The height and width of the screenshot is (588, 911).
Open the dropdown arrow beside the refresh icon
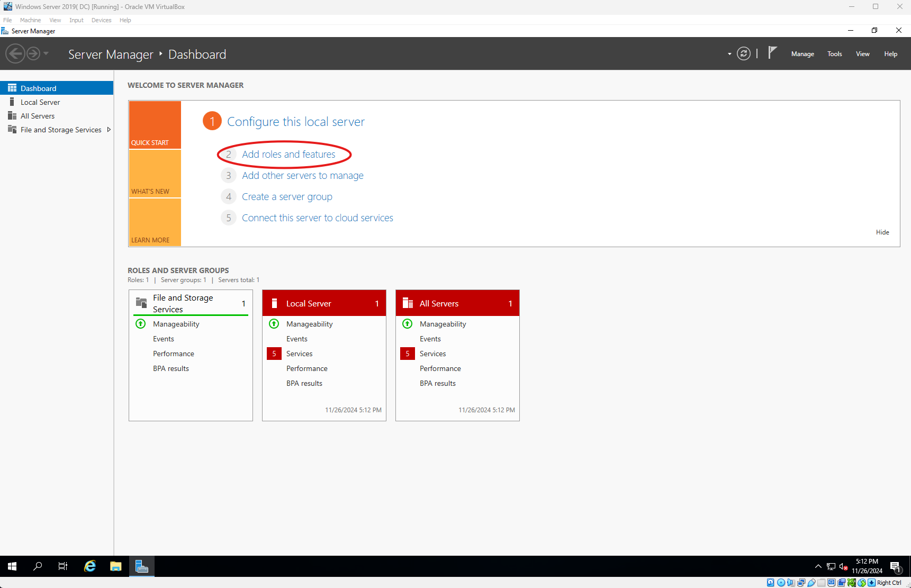pos(729,54)
